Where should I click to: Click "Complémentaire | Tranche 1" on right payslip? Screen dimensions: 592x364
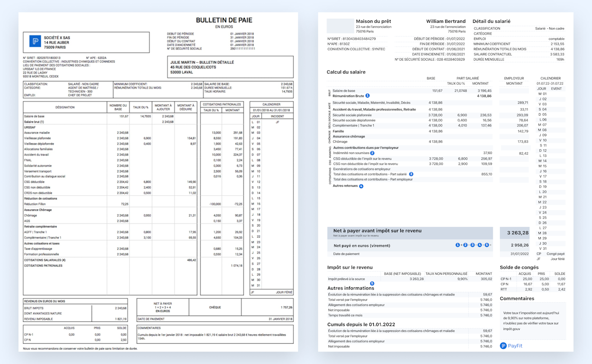pos(353,125)
